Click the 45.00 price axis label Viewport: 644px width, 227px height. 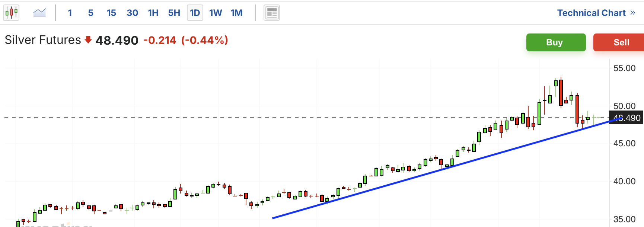[x=624, y=143]
